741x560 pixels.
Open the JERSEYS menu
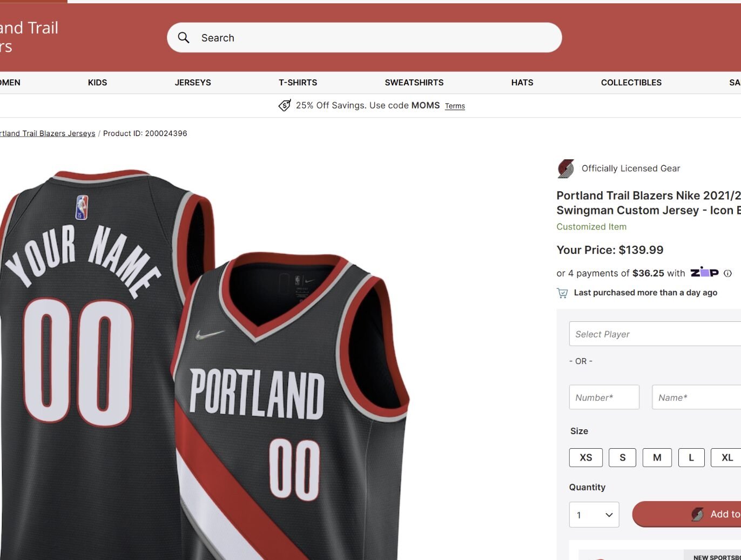pyautogui.click(x=193, y=83)
